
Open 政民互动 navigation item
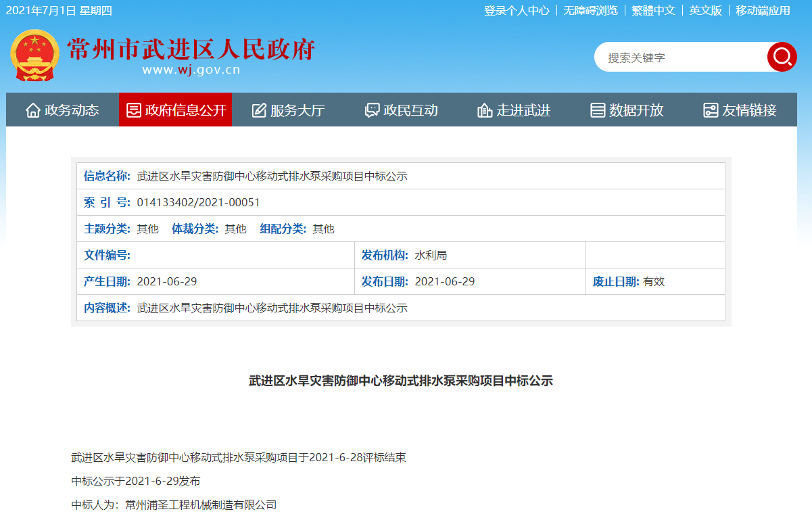[401, 110]
